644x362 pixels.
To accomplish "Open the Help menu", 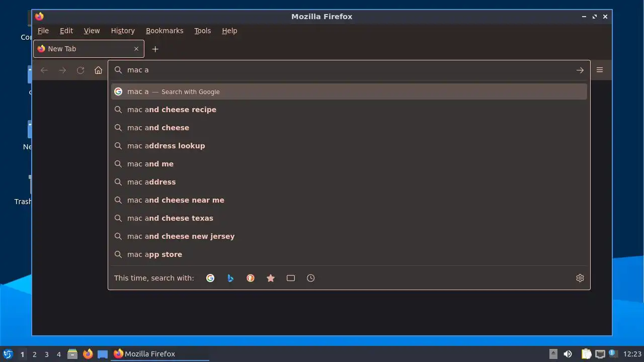I will point(229,31).
